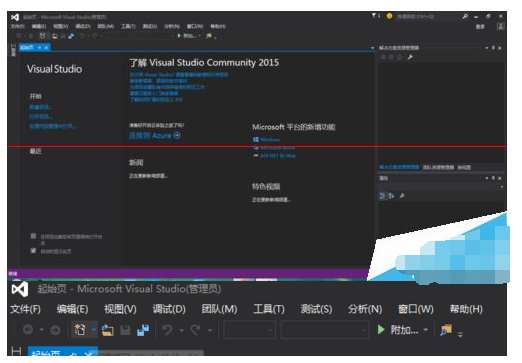
Task: Open the New Project dropdown arrow in enlarged toolbar
Action: pos(94,330)
